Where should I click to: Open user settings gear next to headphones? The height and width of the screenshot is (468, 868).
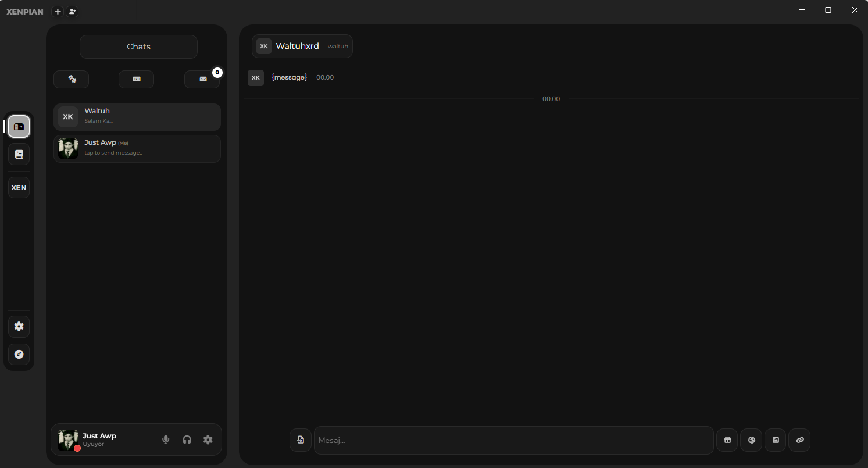coord(208,440)
